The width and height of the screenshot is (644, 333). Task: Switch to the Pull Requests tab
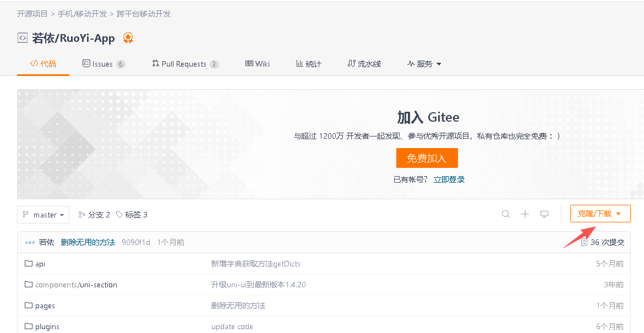click(184, 64)
